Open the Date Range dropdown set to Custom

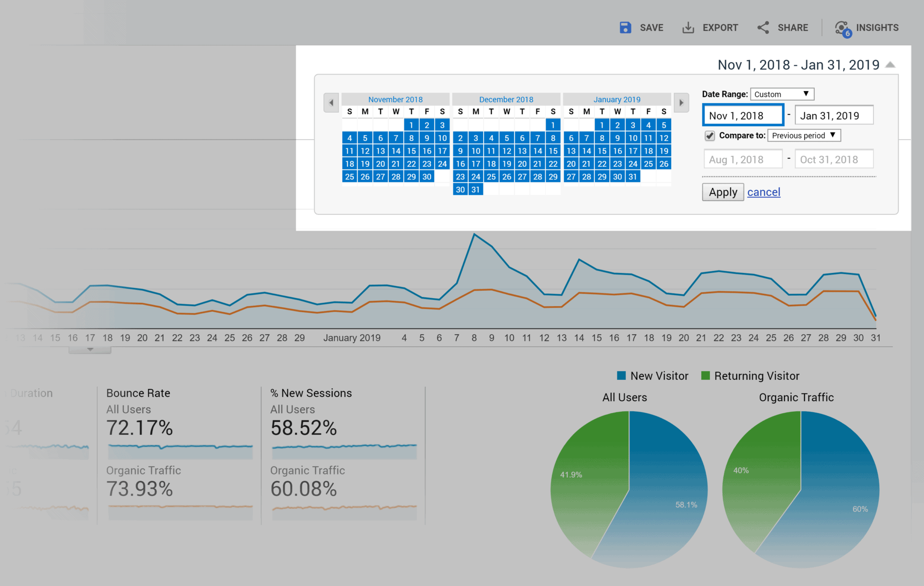point(782,94)
